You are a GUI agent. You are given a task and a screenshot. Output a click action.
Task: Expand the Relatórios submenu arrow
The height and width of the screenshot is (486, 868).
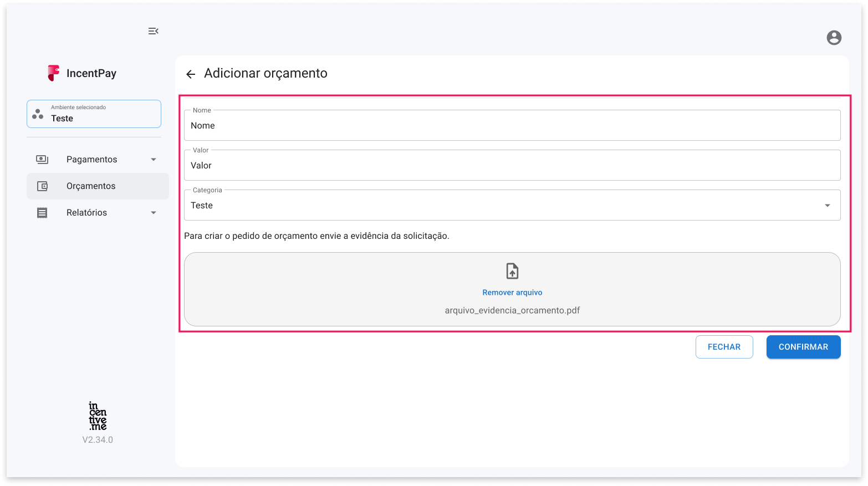point(154,213)
